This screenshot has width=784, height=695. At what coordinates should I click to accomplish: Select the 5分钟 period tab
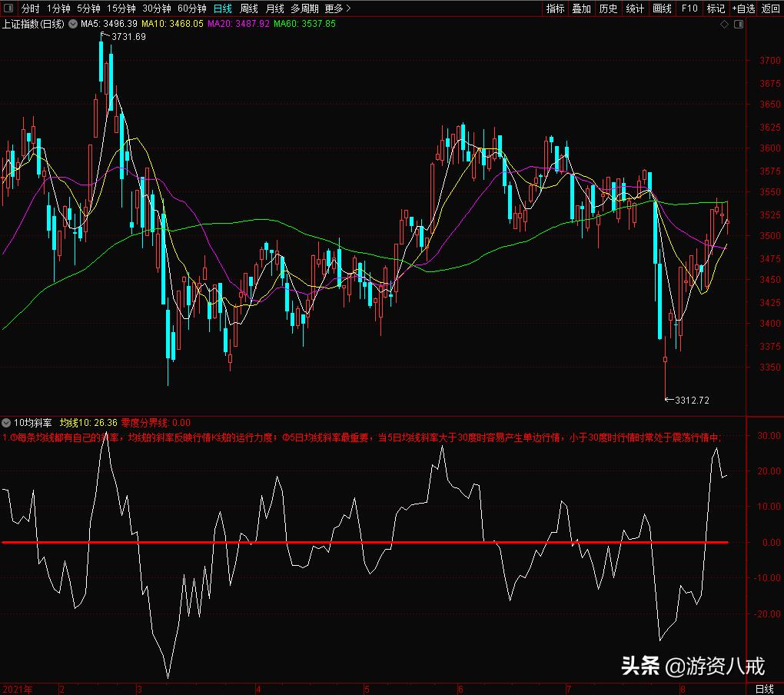pyautogui.click(x=88, y=8)
